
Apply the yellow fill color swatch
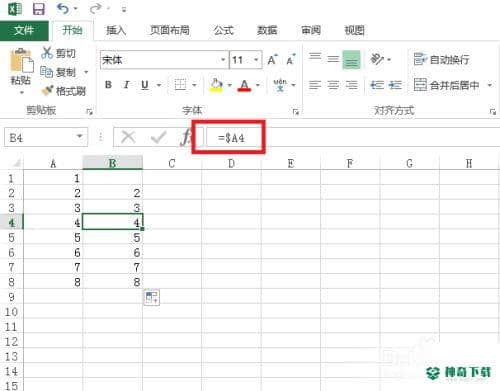click(216, 85)
